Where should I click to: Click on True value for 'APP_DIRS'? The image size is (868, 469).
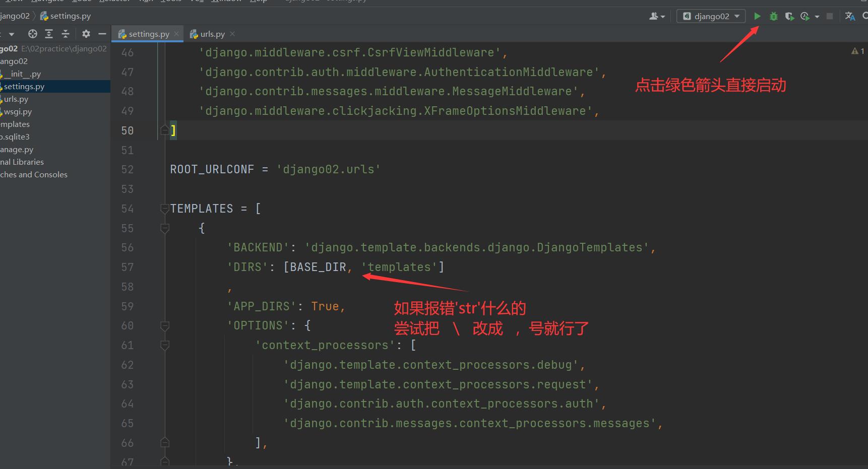coord(325,306)
